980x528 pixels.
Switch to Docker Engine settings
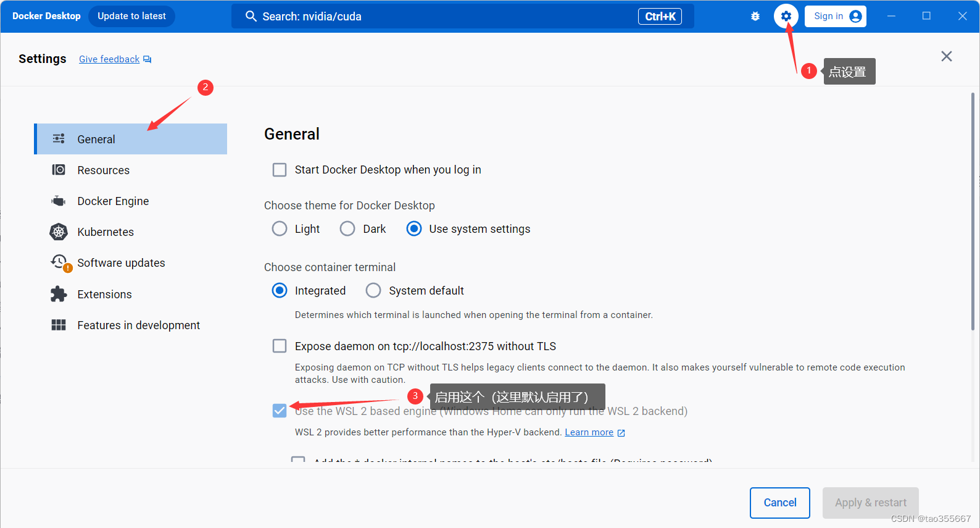(130, 201)
